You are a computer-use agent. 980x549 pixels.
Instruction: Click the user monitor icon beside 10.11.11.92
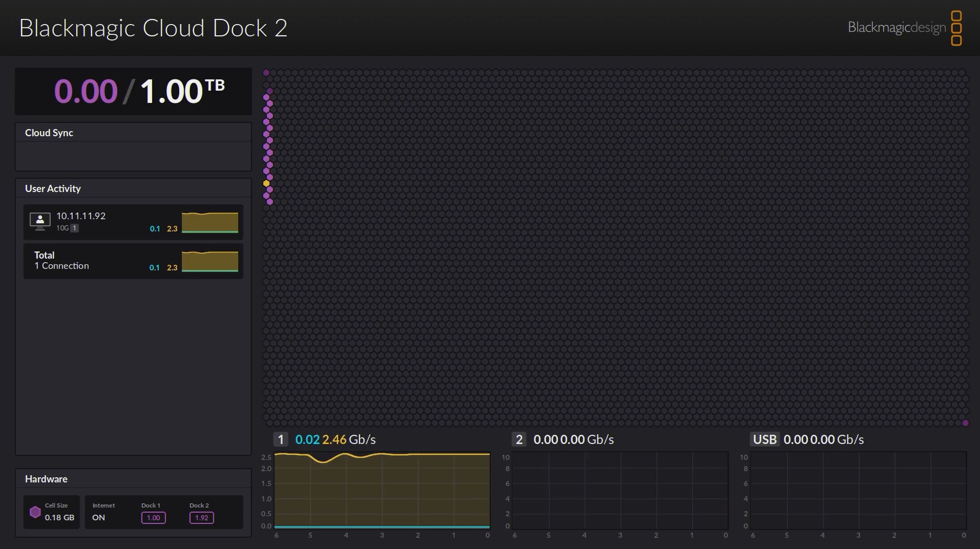click(40, 221)
